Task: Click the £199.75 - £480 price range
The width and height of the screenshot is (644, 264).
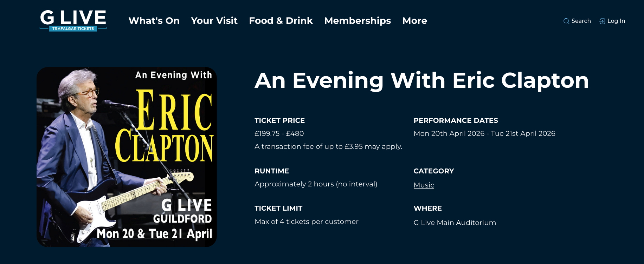Action: [279, 133]
